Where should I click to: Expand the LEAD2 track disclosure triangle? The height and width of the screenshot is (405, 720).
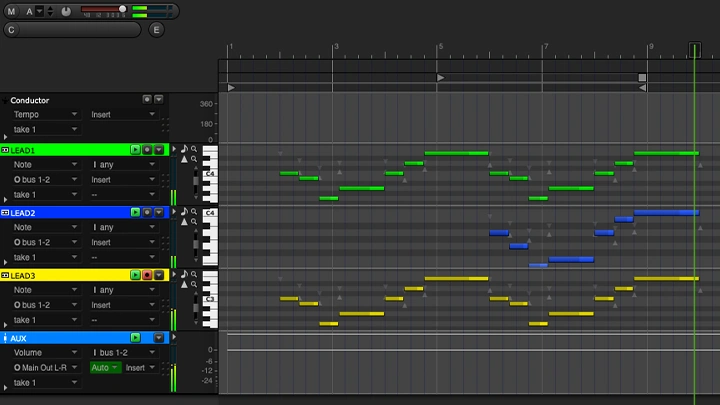[5, 262]
